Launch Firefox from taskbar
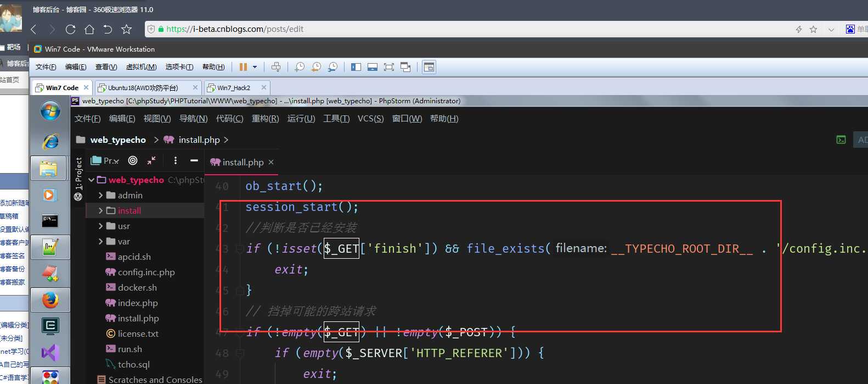The image size is (868, 384). (x=50, y=300)
